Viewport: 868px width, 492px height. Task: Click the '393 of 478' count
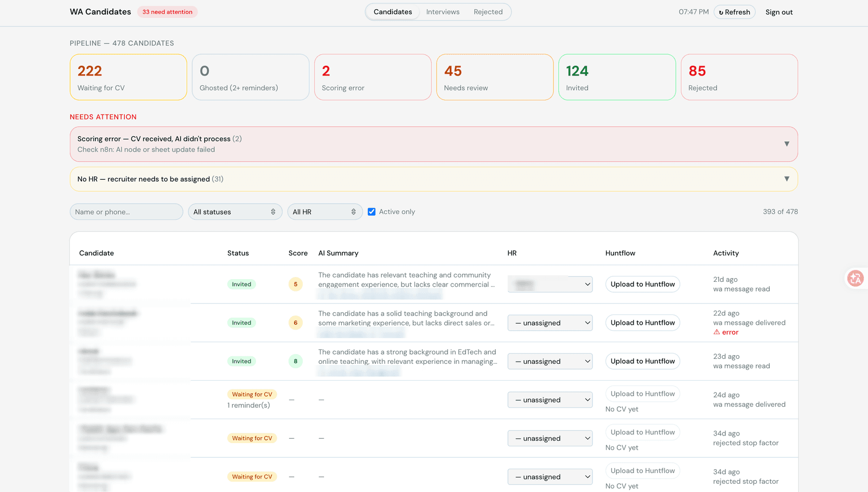(780, 212)
